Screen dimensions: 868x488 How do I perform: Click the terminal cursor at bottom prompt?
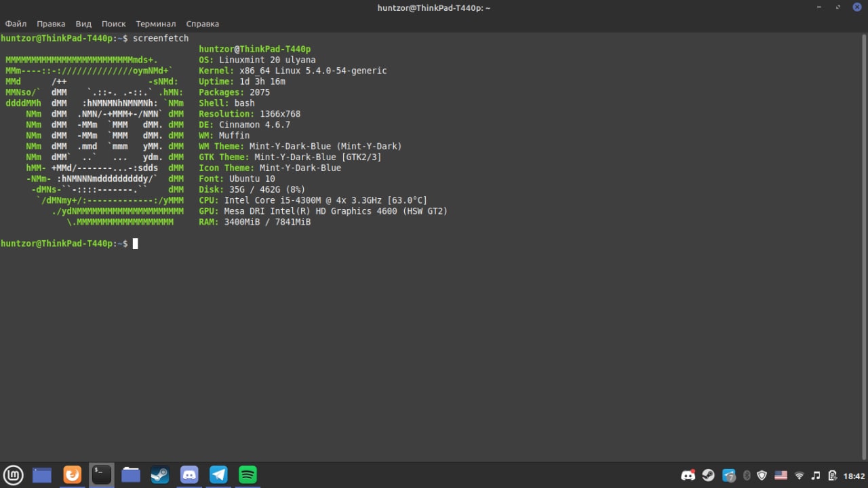point(135,244)
